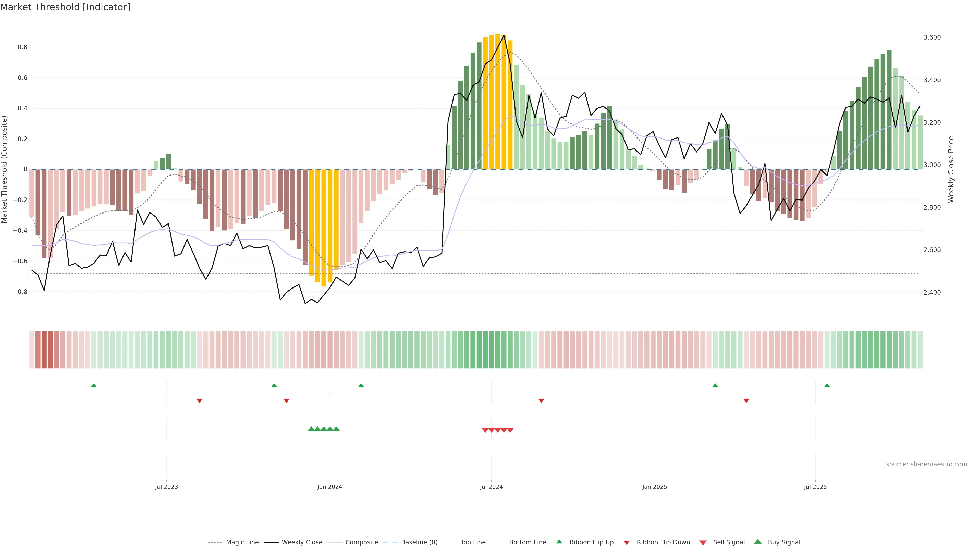
Task: Click the Ribbon Flip Down marker after Jul 2024
Action: click(541, 400)
